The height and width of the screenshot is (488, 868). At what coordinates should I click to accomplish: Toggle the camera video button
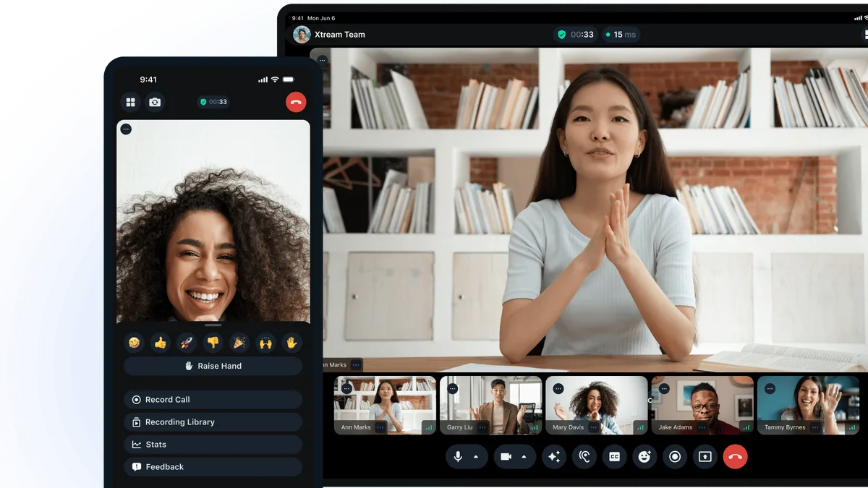click(x=506, y=457)
